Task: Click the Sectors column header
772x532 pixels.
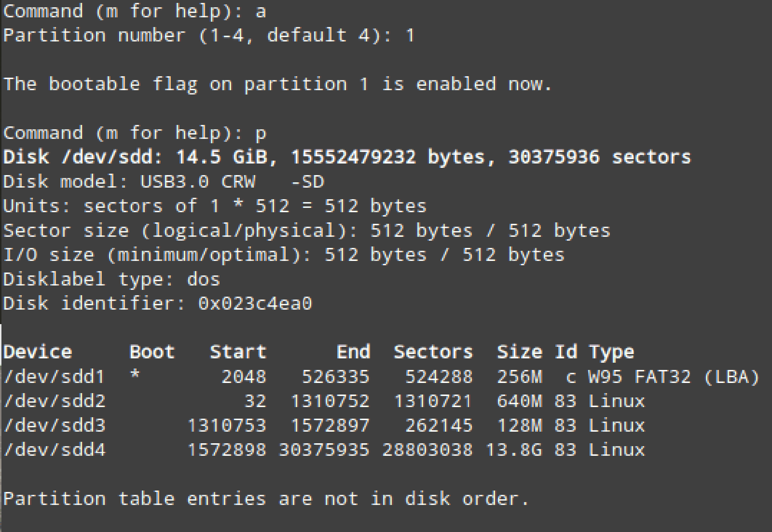Action: (433, 352)
